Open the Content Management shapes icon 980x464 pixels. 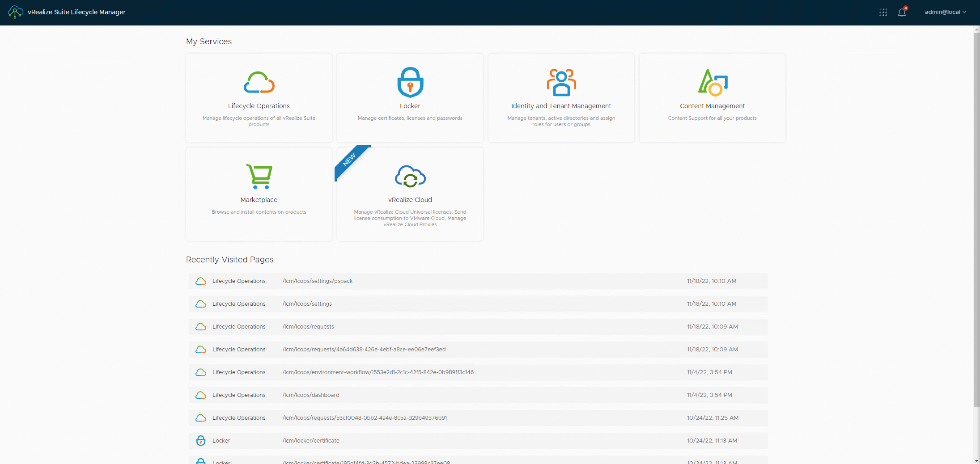click(713, 82)
